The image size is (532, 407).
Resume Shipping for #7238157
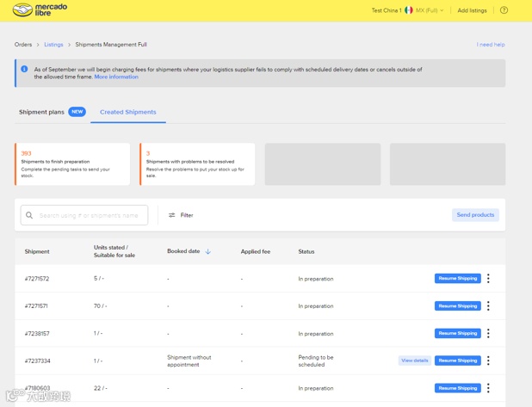pos(458,333)
